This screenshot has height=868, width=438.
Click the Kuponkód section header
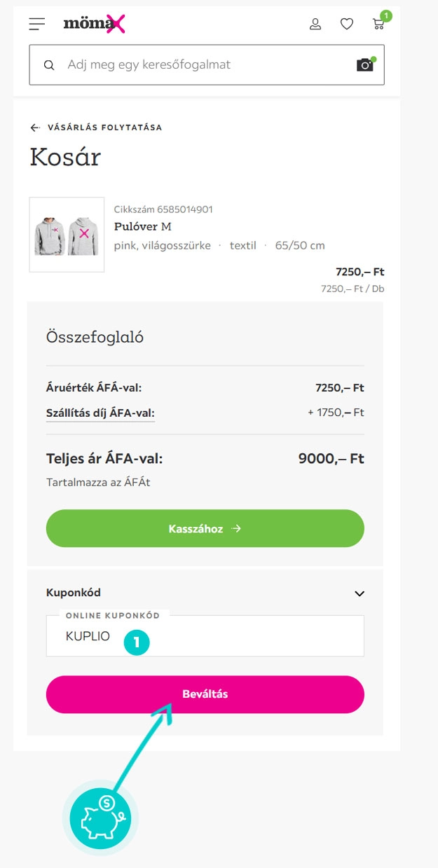pos(74,593)
